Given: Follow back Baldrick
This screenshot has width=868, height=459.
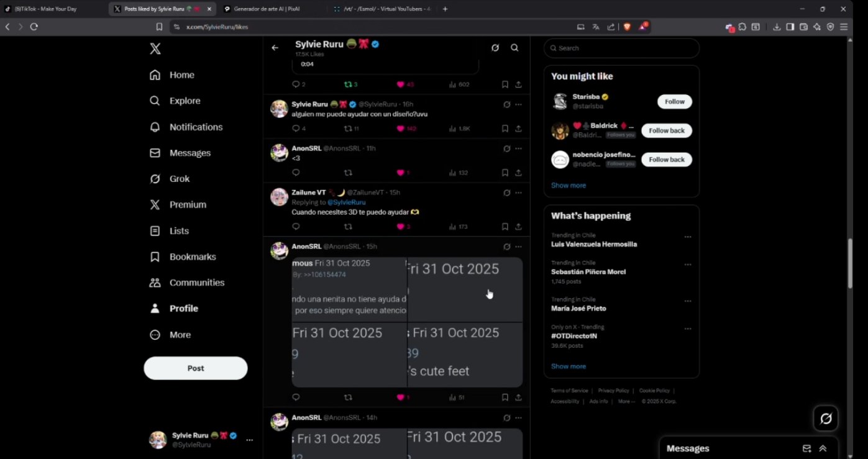Looking at the screenshot, I should pos(667,130).
